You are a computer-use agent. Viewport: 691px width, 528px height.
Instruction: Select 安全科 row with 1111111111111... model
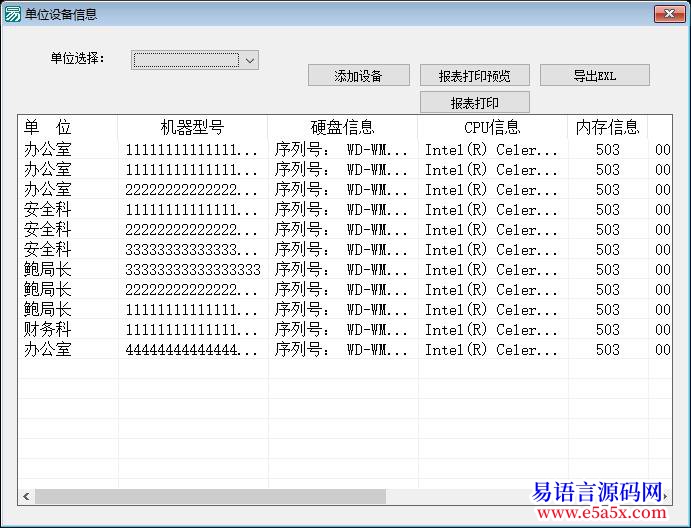345,209
